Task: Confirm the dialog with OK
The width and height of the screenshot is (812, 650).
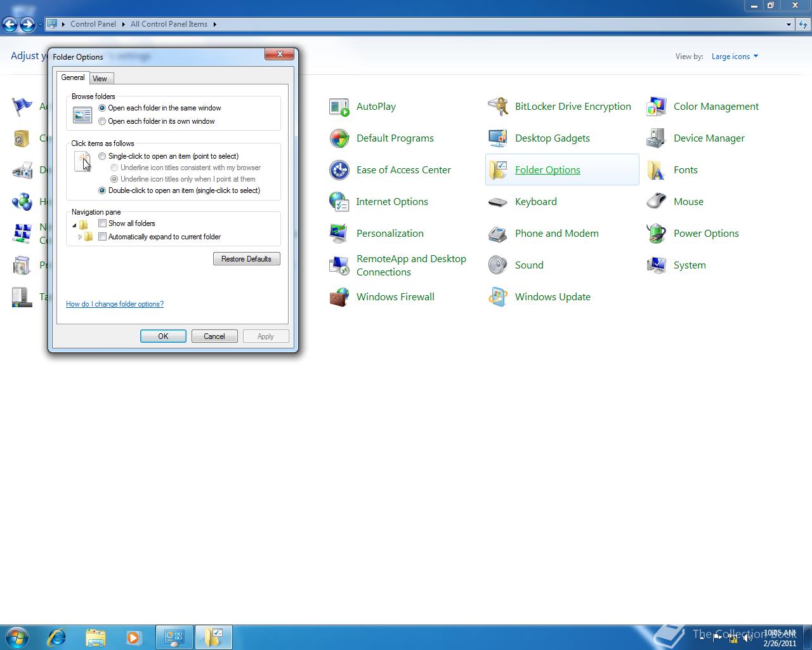Action: click(163, 336)
